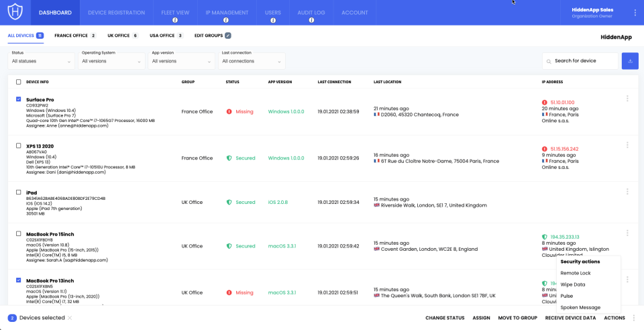Click red alert icon beside IP 51.15.156.242

click(545, 149)
